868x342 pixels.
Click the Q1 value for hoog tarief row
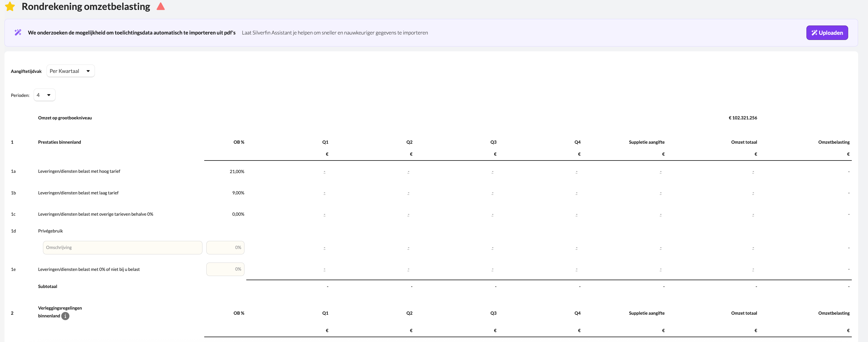click(324, 172)
